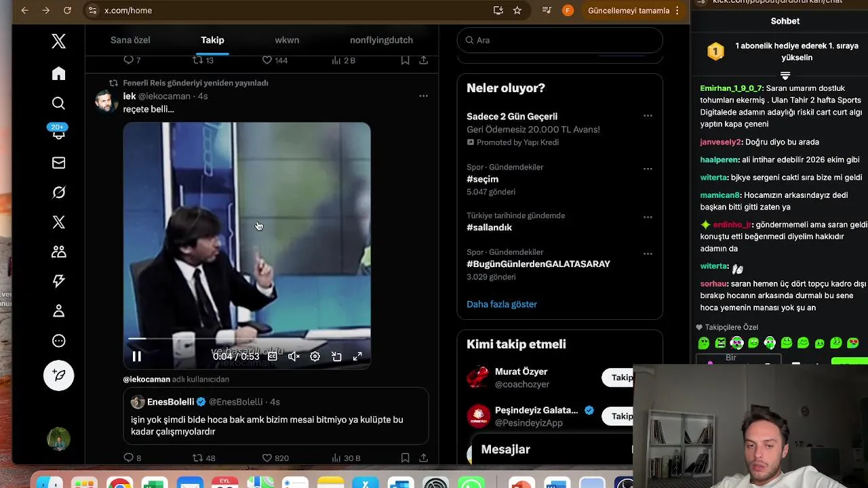
Task: Click the X logo in sidebar
Action: click(59, 41)
